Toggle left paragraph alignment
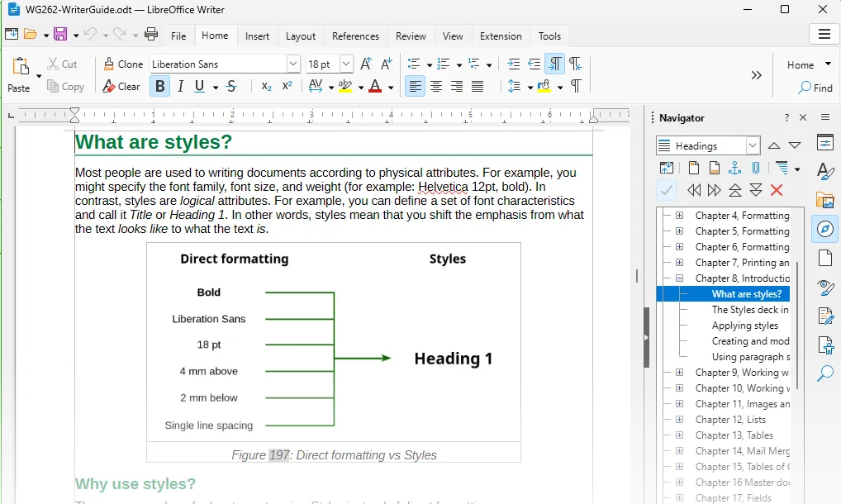This screenshot has width=841, height=504. (416, 86)
